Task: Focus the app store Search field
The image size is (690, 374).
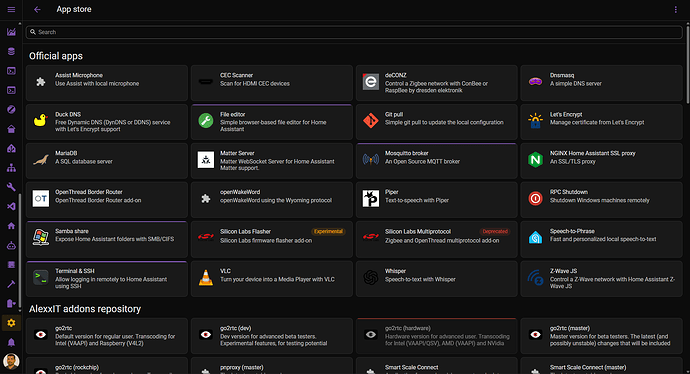Action: (354, 32)
